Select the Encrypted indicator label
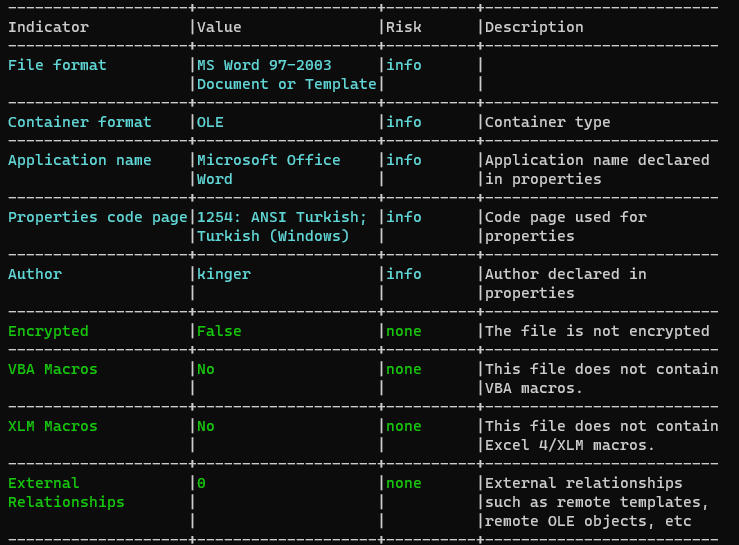The height and width of the screenshot is (545, 739). [x=48, y=331]
